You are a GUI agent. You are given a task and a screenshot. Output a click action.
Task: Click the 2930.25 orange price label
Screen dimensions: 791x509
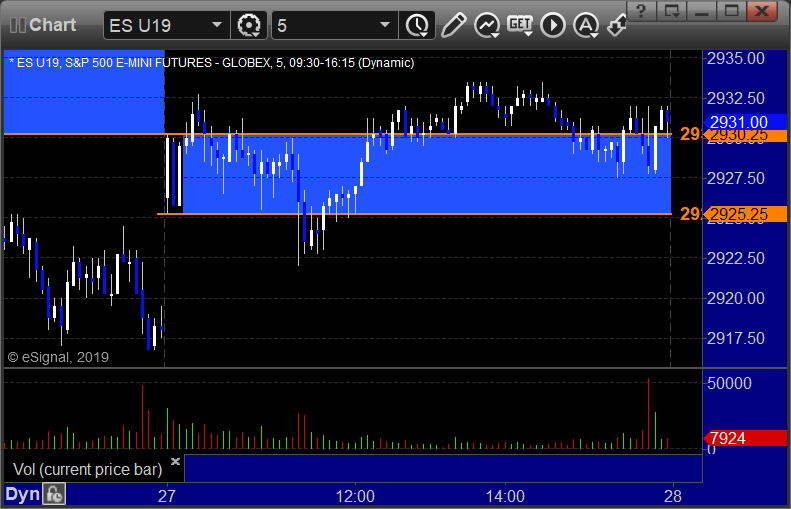pos(745,135)
